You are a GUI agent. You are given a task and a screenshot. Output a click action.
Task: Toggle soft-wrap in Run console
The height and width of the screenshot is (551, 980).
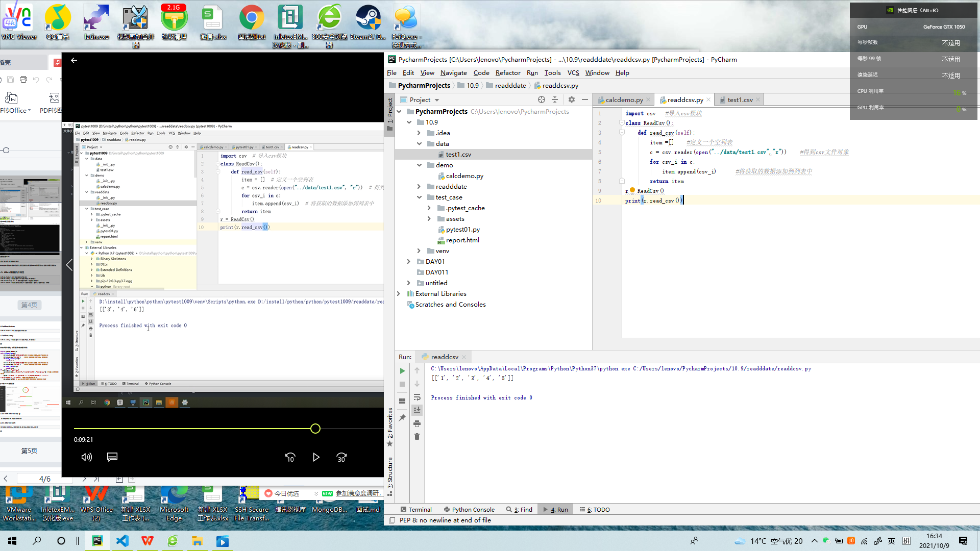[x=417, y=397]
